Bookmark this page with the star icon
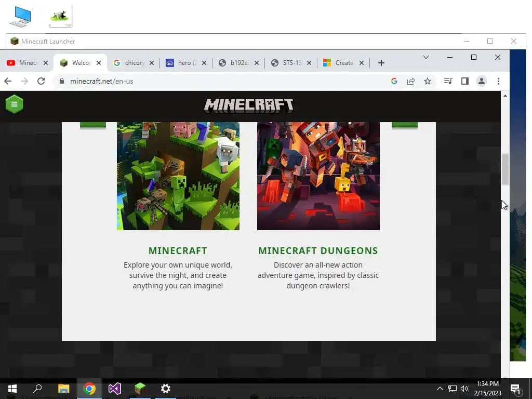The width and height of the screenshot is (532, 399). pyautogui.click(x=428, y=81)
